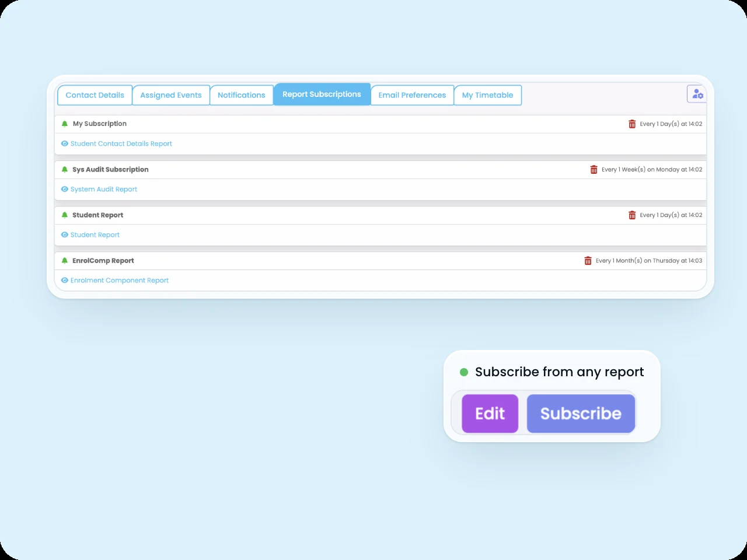Click the My Subscription heading
This screenshot has width=747, height=560.
(100, 124)
